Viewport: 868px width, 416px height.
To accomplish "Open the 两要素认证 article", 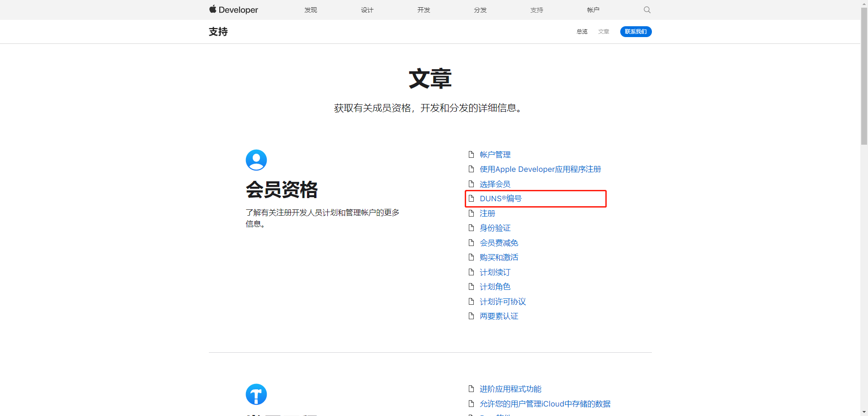I will pos(499,316).
